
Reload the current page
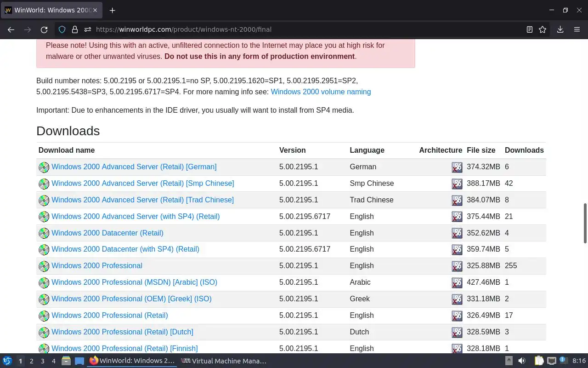[x=44, y=29]
